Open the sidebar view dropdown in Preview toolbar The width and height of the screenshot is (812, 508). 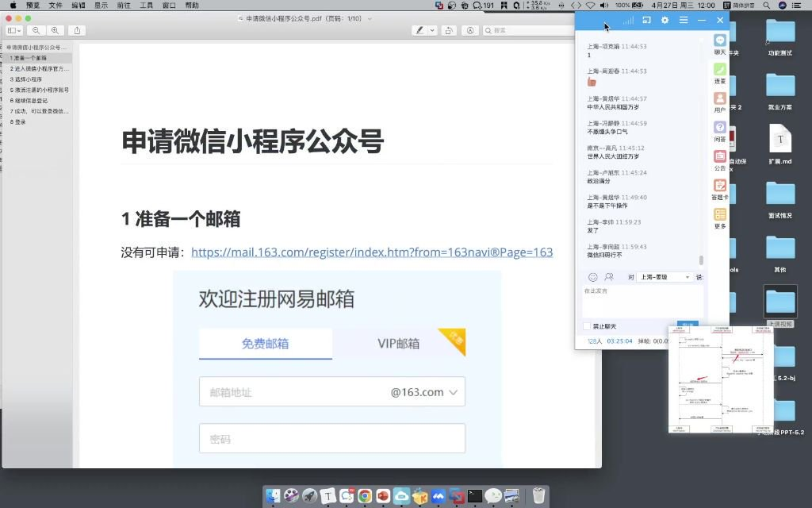coord(14,31)
